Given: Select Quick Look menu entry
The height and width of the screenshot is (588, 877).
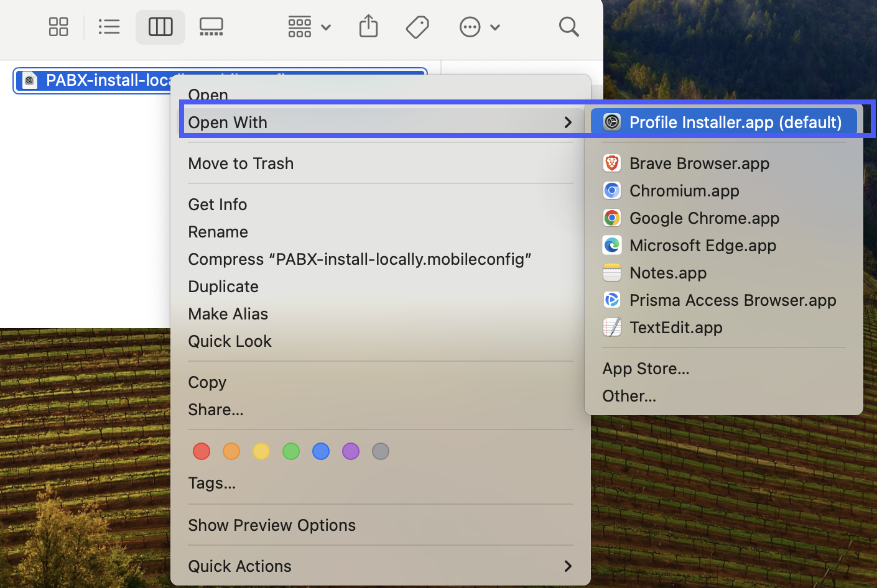Looking at the screenshot, I should [x=381, y=341].
